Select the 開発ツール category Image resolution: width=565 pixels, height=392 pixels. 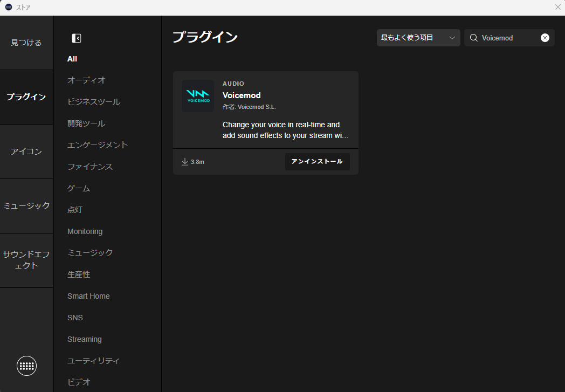pyautogui.click(x=86, y=123)
